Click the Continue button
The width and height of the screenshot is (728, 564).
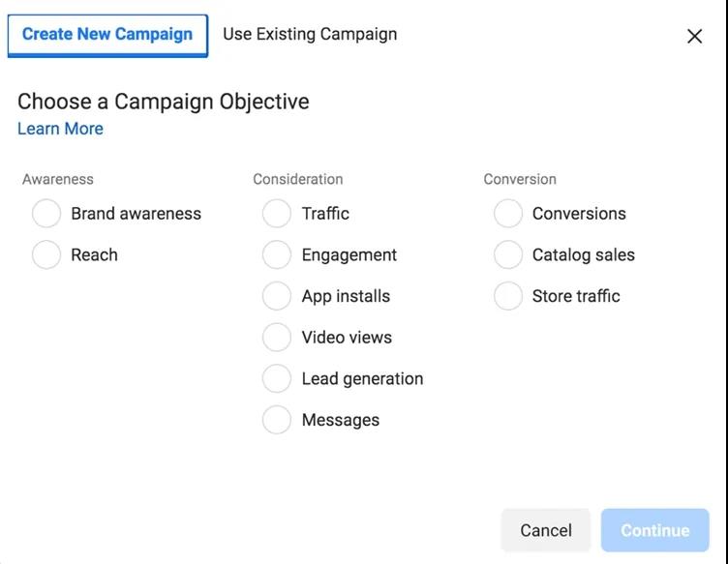655,530
